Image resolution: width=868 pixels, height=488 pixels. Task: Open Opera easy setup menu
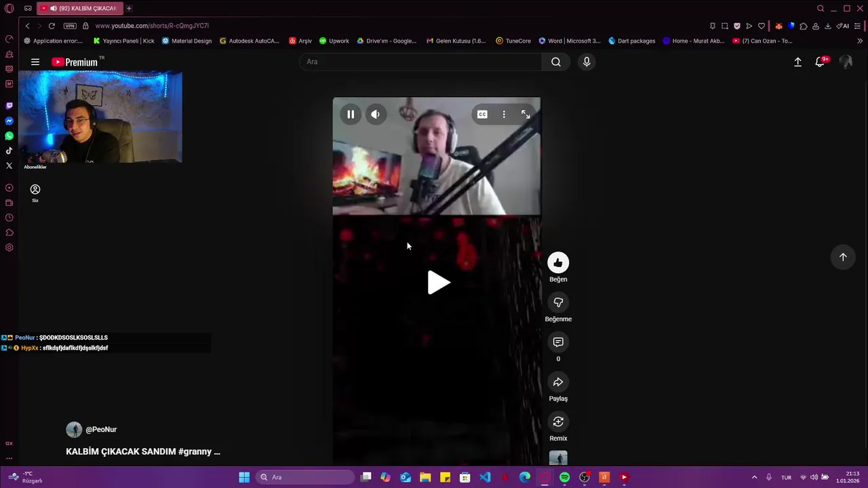(x=858, y=26)
